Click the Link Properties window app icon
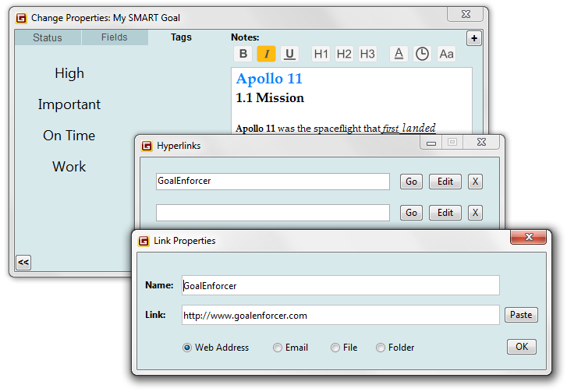567x392 pixels. (x=144, y=241)
